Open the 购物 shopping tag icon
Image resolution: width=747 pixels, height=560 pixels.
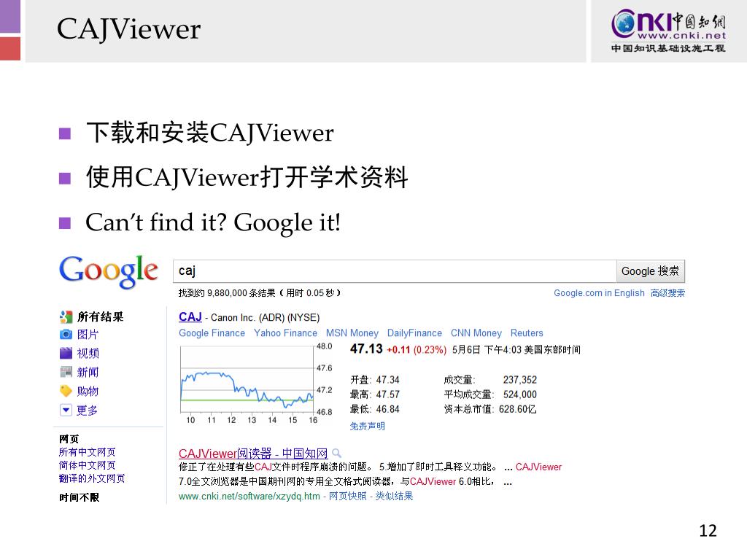point(66,391)
